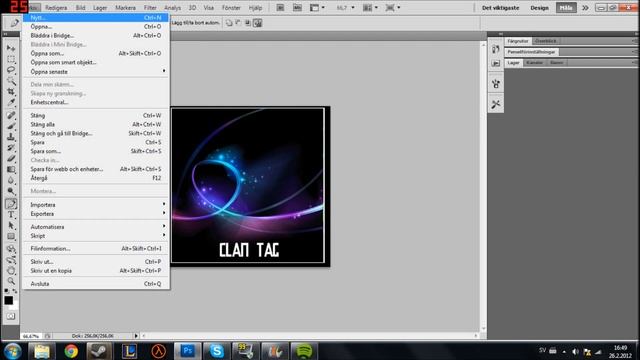
Task: Click the zoom percentage field in status bar
Action: (31, 336)
